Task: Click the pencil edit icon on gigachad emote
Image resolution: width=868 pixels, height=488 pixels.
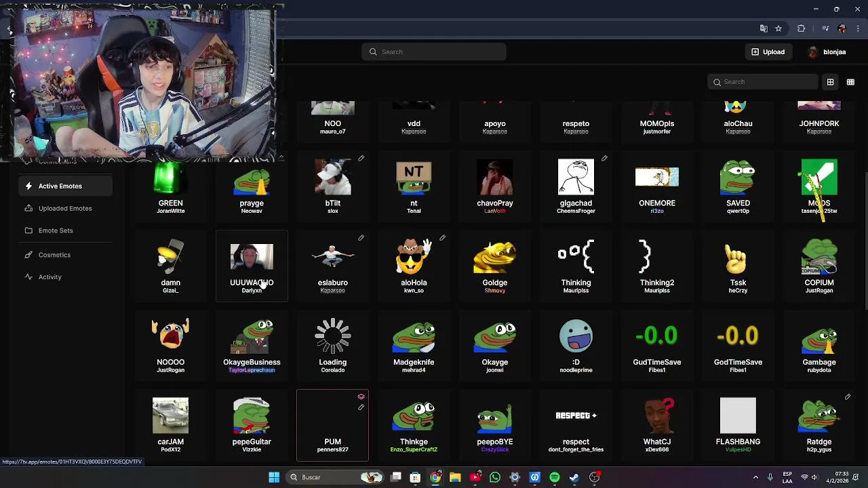Action: point(604,159)
